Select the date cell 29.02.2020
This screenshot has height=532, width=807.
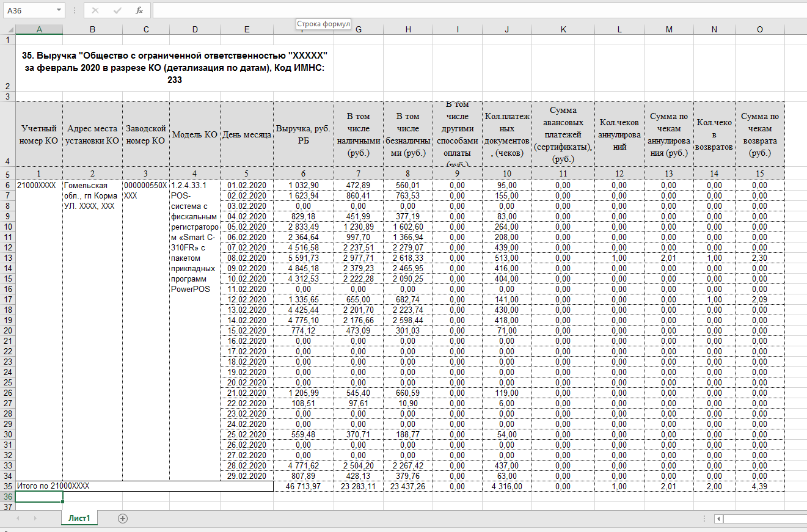pos(247,476)
